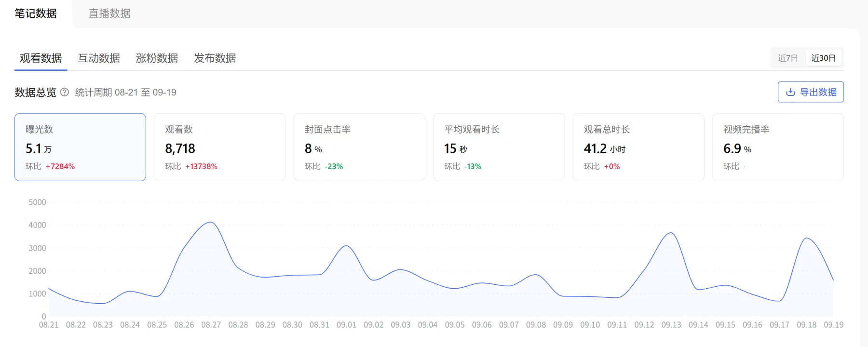Go to the 发布数据 sub-tab
868x347 pixels.
[215, 58]
